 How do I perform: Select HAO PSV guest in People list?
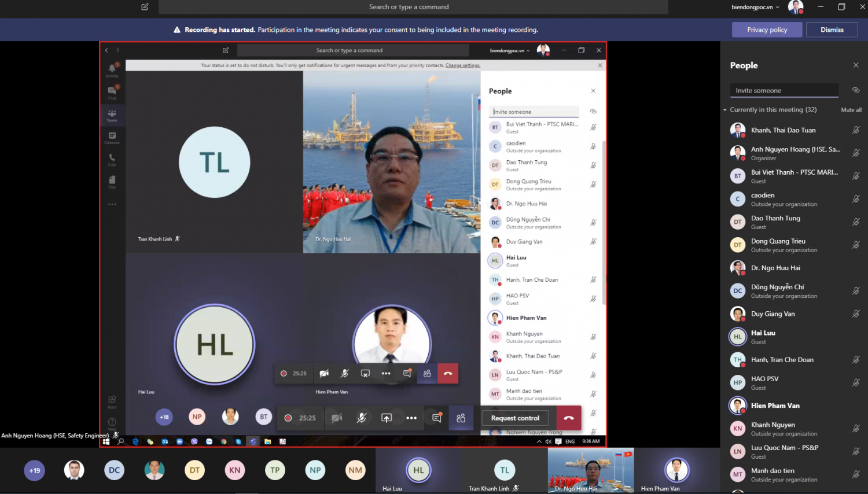click(x=794, y=382)
